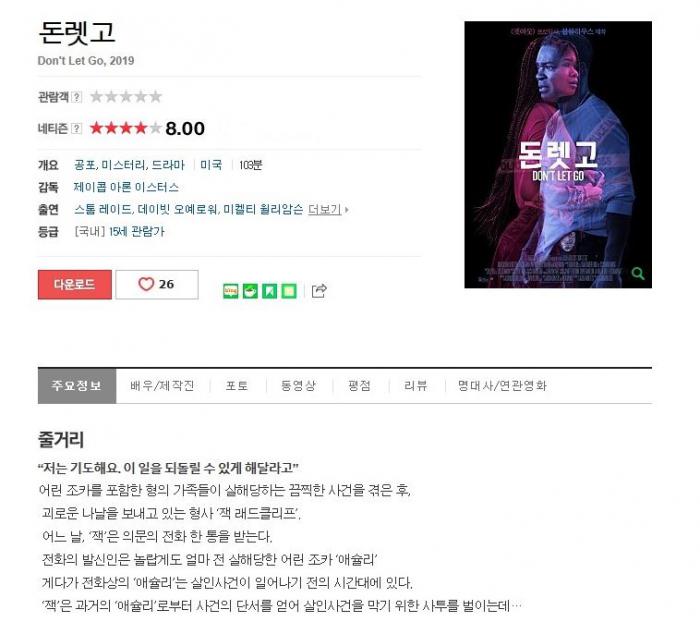This screenshot has width=700, height=622.
Task: Like the movie with heart button
Action: tap(157, 284)
